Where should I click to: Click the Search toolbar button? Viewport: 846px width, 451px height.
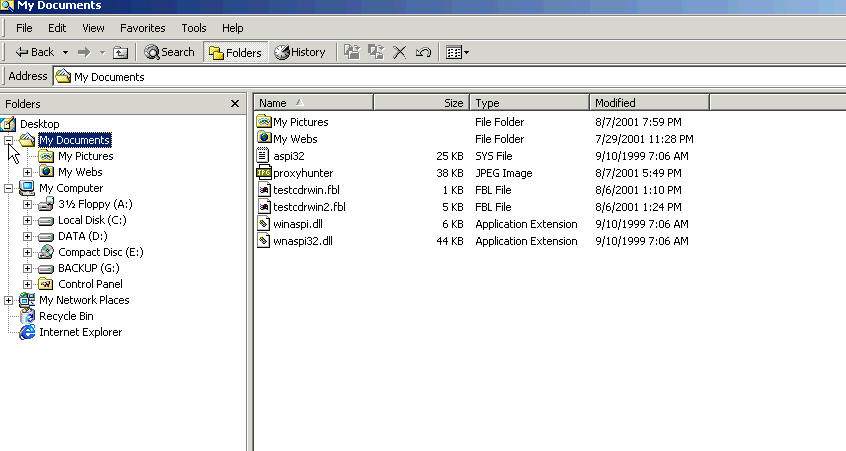tap(169, 52)
